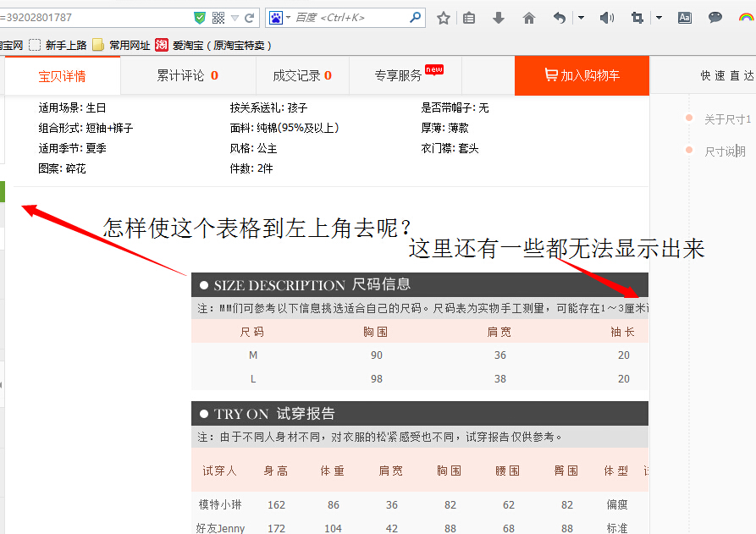Click the size M cell in size table
Viewport: 756px width, 534px height.
coord(253,355)
